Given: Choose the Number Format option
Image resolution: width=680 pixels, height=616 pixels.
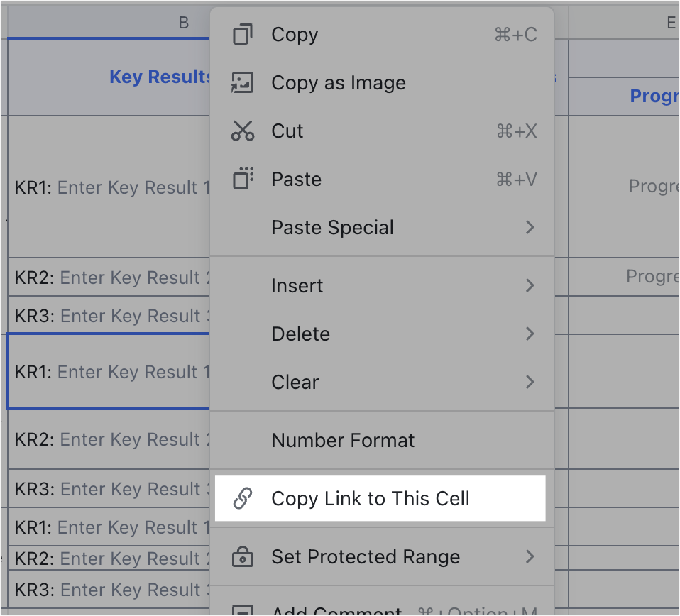Looking at the screenshot, I should click(x=343, y=440).
